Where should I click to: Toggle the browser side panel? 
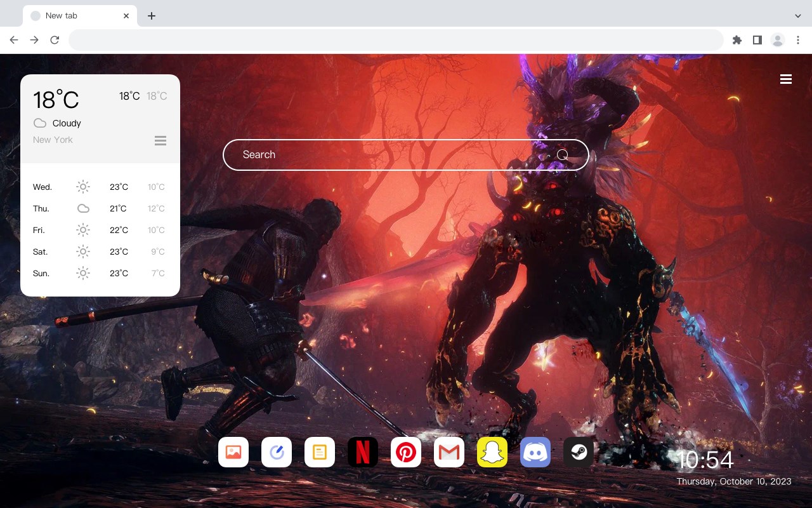tap(757, 40)
